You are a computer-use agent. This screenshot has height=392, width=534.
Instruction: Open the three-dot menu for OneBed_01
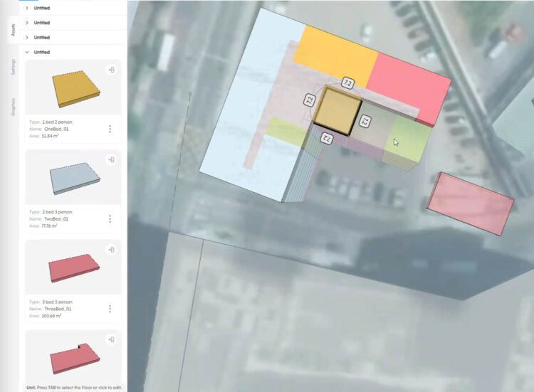[110, 129]
